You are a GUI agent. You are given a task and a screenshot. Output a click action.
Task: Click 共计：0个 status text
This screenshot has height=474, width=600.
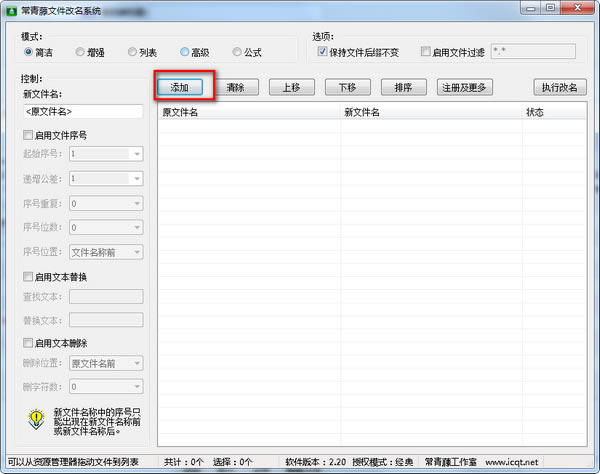click(183, 462)
